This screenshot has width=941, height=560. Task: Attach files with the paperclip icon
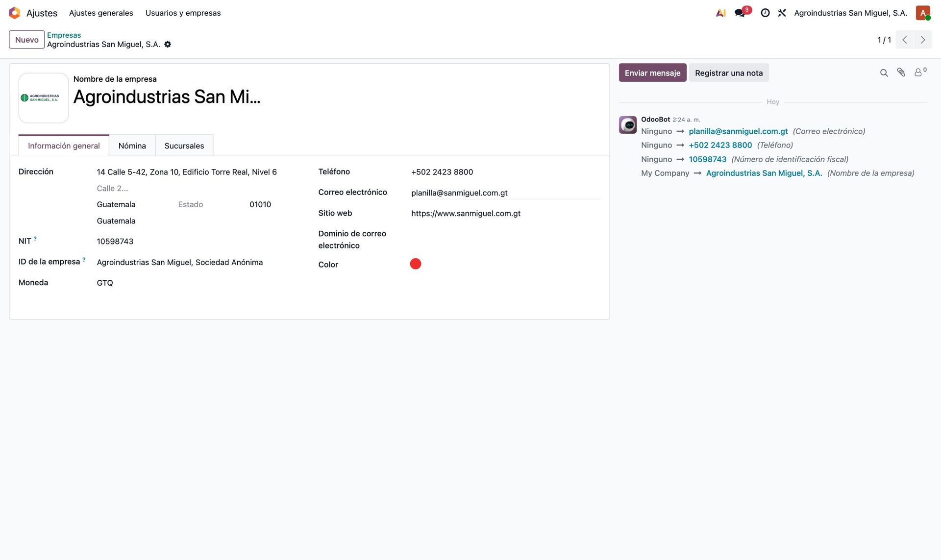point(901,73)
